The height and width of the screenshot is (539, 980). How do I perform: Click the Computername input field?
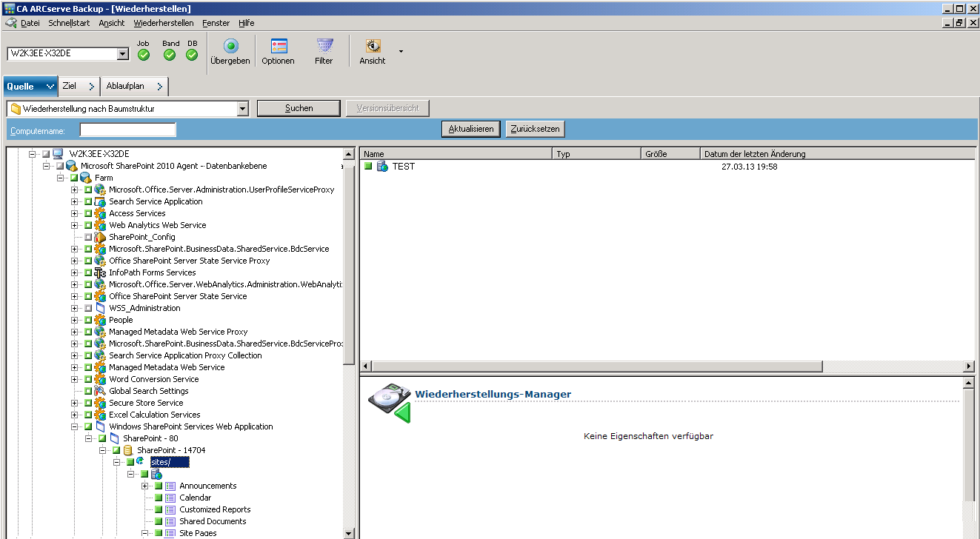tap(127, 130)
